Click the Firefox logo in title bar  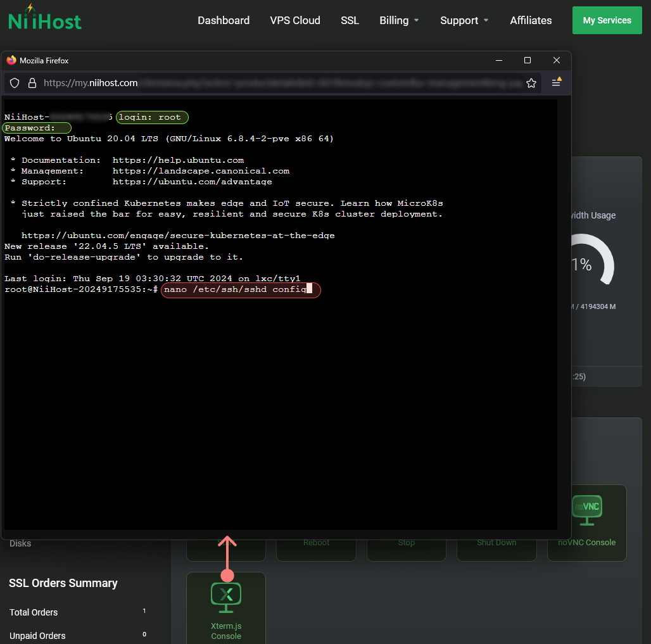pyautogui.click(x=11, y=60)
